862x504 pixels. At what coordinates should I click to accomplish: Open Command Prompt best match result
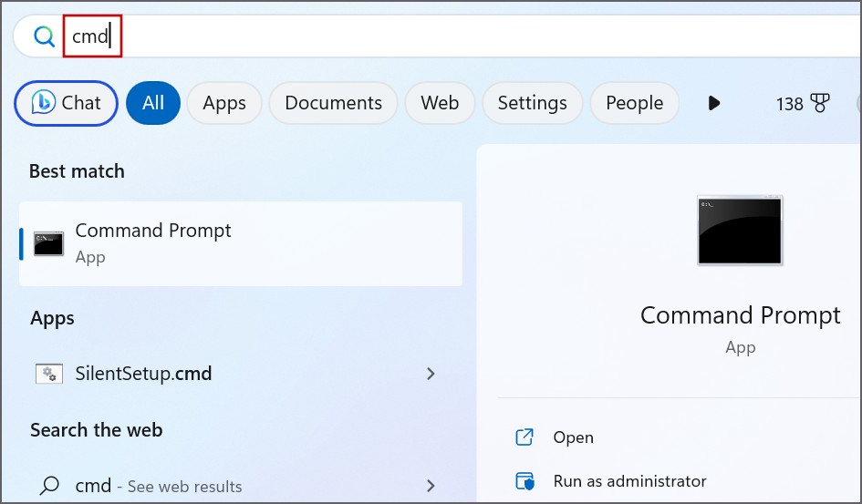[x=241, y=243]
